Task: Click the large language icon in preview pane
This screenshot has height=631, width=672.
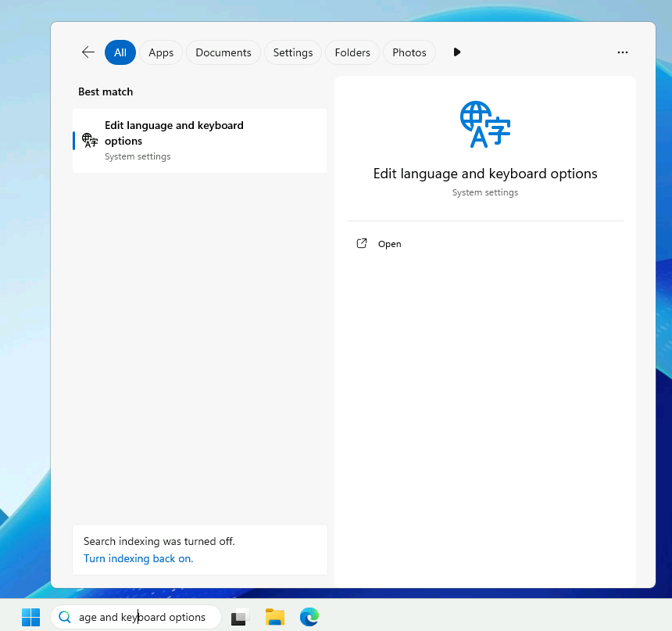Action: (x=485, y=124)
